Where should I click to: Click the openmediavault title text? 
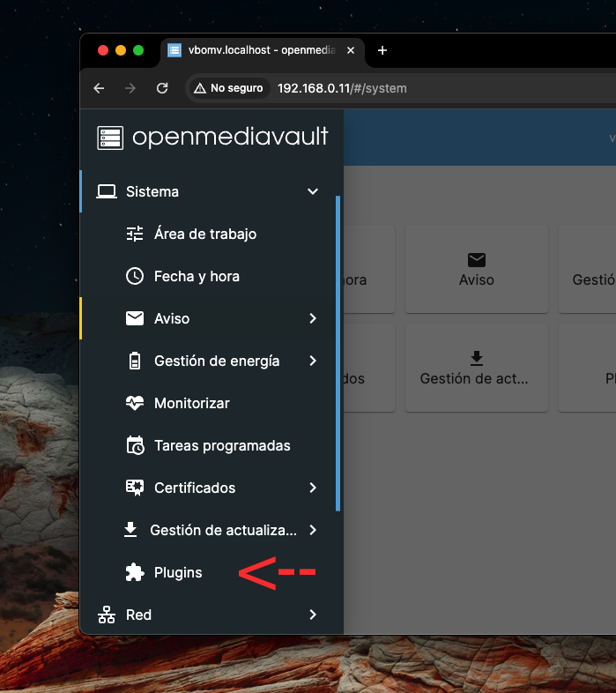pos(230,137)
